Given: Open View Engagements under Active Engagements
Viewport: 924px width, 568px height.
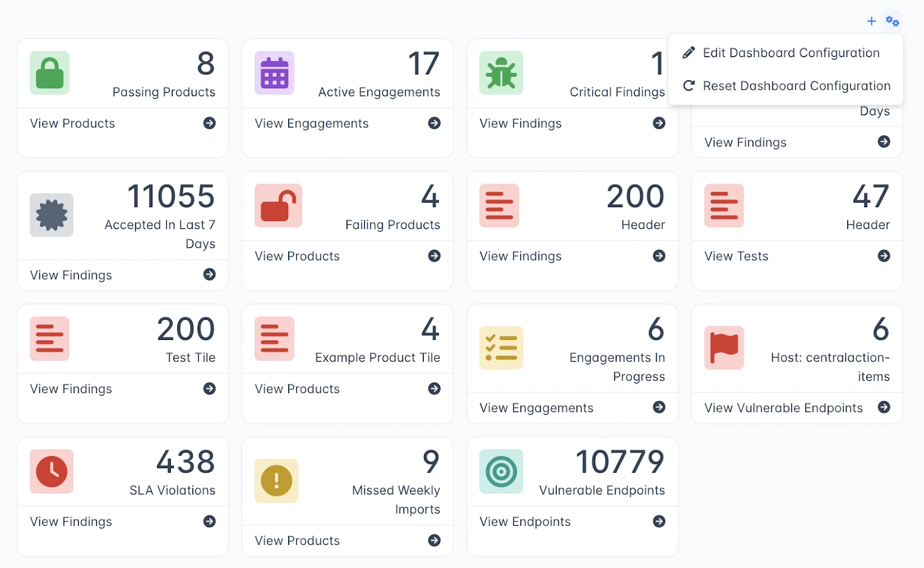Looking at the screenshot, I should coord(311,124).
